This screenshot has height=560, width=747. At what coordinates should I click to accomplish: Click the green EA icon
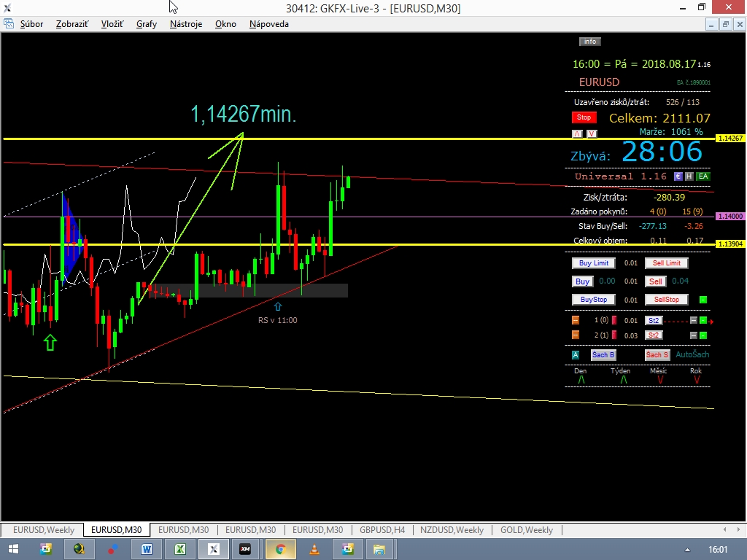pos(703,176)
